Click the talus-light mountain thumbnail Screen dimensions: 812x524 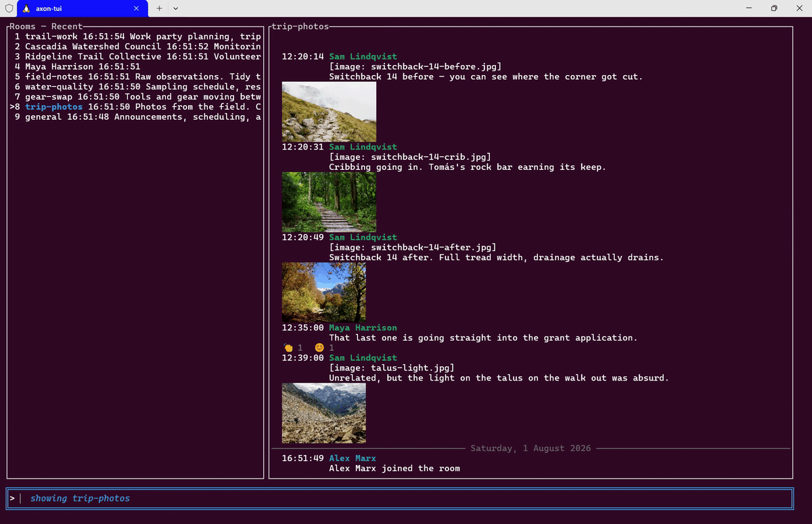324,413
